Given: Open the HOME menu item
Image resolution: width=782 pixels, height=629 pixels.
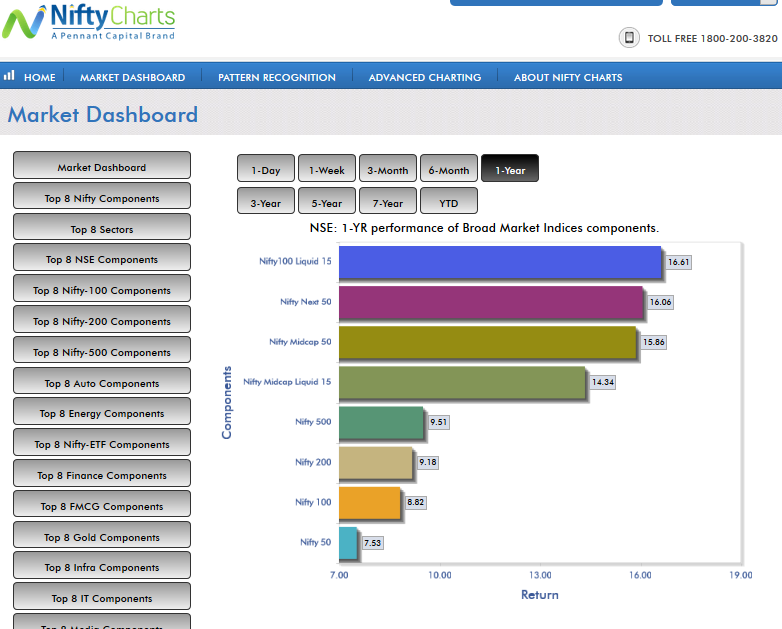Looking at the screenshot, I should [x=40, y=77].
